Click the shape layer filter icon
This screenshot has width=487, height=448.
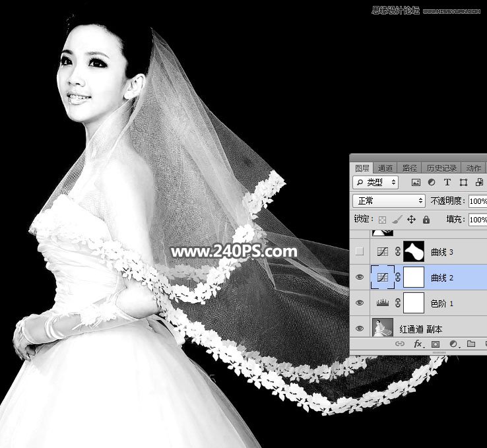463,182
